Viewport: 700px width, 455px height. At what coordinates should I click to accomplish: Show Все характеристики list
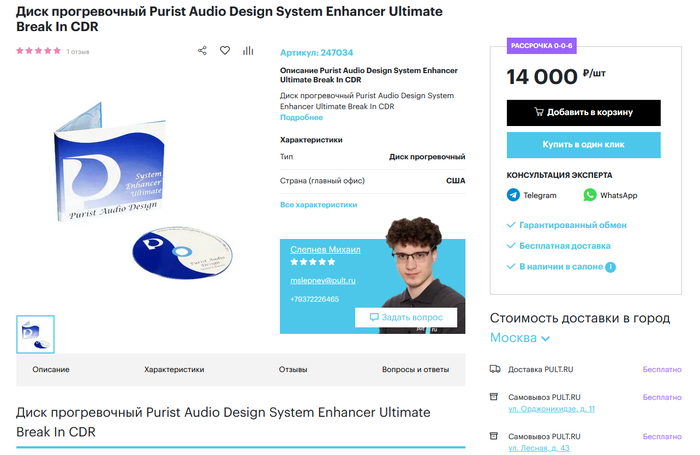pyautogui.click(x=318, y=204)
